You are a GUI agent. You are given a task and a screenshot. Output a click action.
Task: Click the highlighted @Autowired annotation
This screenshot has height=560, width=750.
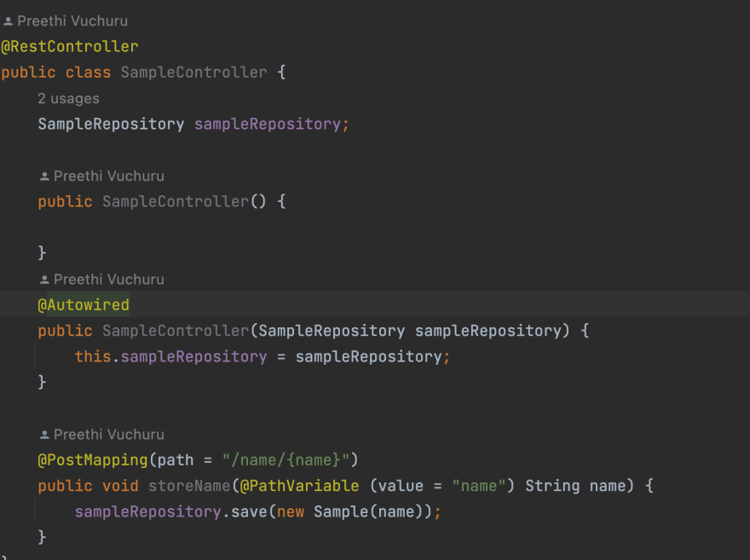[84, 305]
